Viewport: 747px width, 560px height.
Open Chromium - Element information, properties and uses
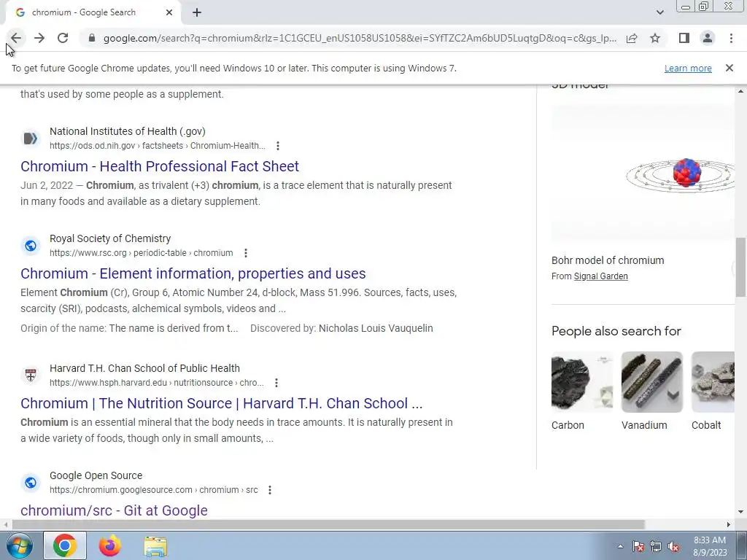coord(193,273)
